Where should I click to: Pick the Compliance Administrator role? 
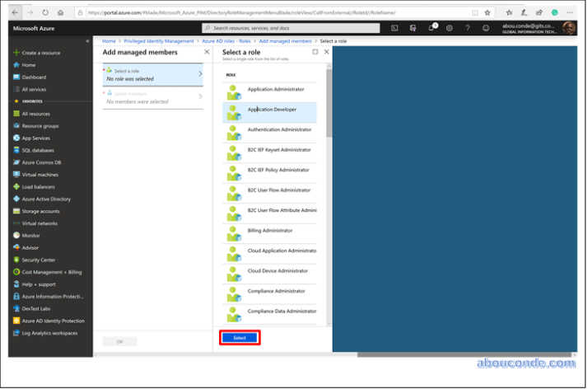pyautogui.click(x=276, y=291)
